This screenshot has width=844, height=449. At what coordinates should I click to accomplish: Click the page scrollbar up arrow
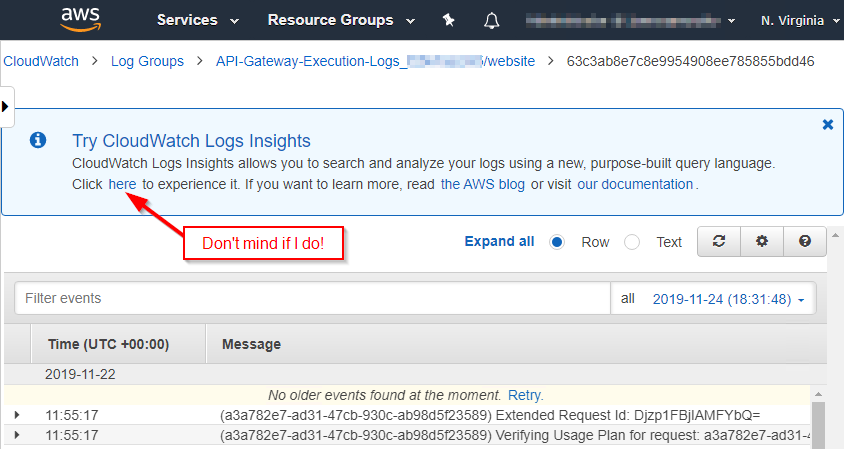(835, 235)
